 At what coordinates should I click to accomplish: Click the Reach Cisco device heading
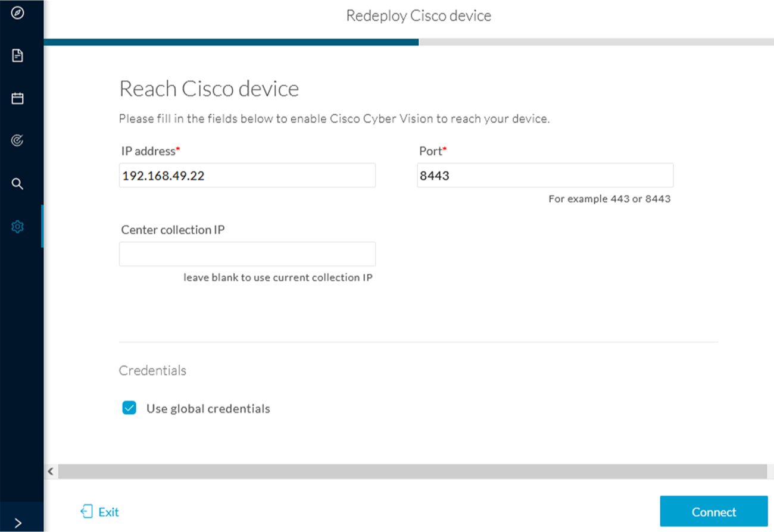coord(209,88)
